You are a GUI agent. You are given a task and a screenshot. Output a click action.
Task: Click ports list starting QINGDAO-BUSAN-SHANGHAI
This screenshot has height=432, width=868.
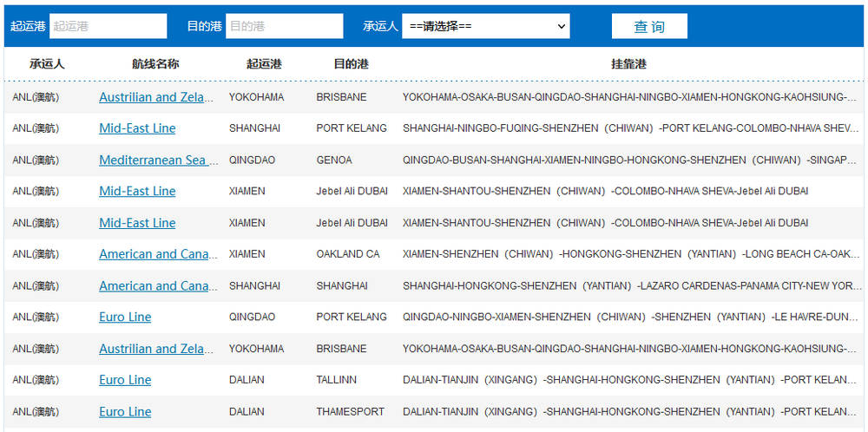tap(630, 160)
